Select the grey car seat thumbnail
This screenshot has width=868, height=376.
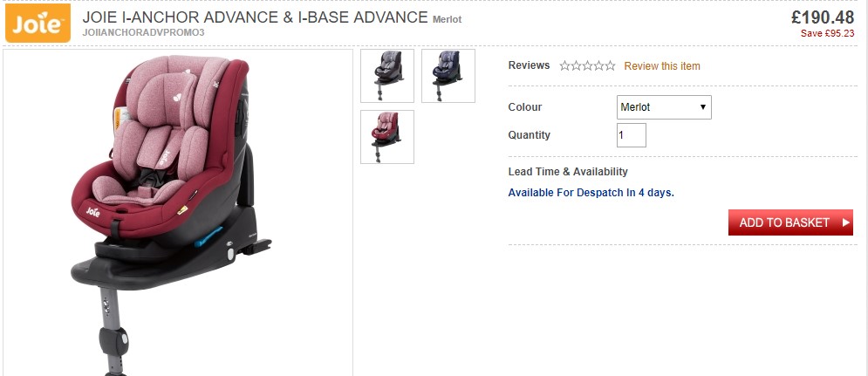point(387,76)
